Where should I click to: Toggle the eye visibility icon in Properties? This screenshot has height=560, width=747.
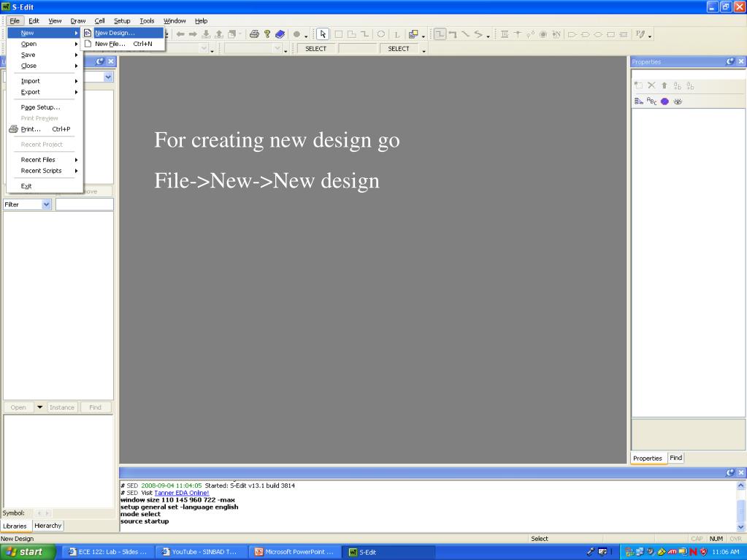(678, 101)
